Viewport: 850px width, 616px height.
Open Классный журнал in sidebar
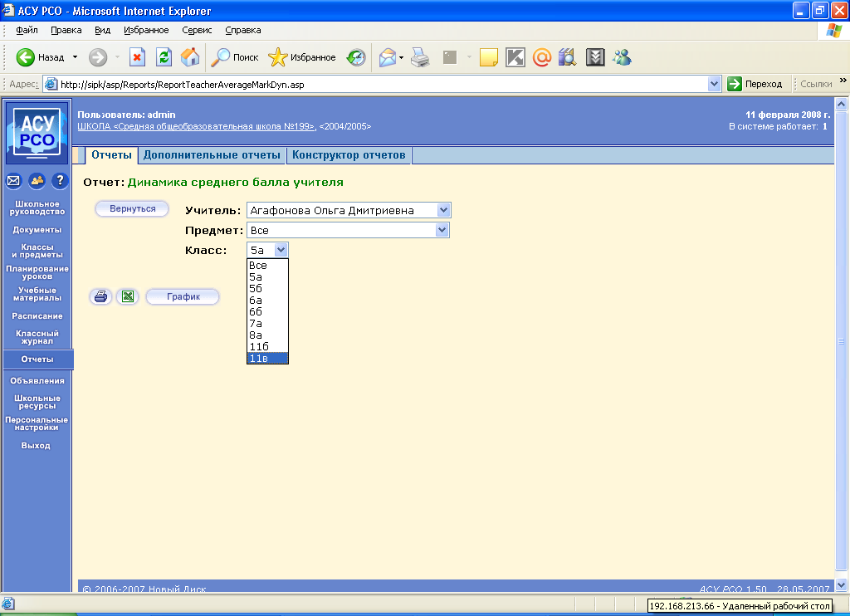(37, 337)
